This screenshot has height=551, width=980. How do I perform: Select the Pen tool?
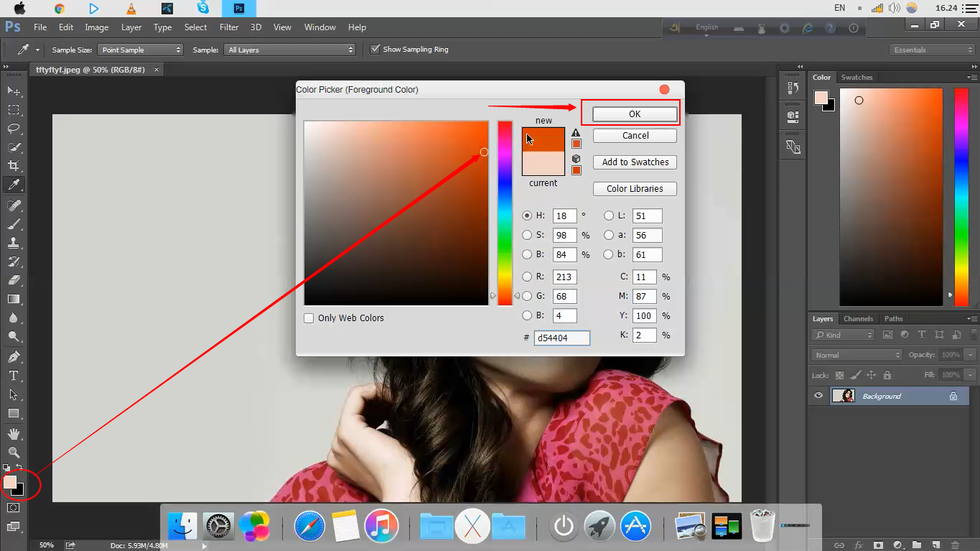pos(14,357)
